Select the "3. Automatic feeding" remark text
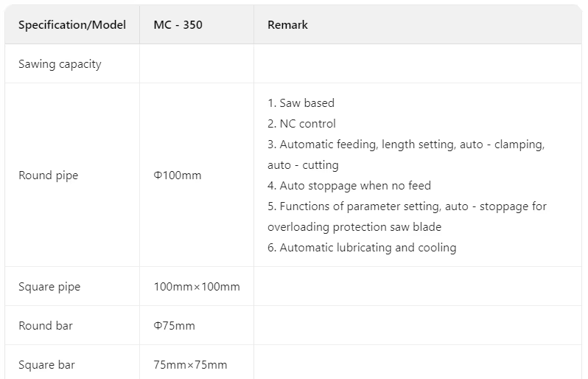This screenshot has height=379, width=588. coord(405,145)
